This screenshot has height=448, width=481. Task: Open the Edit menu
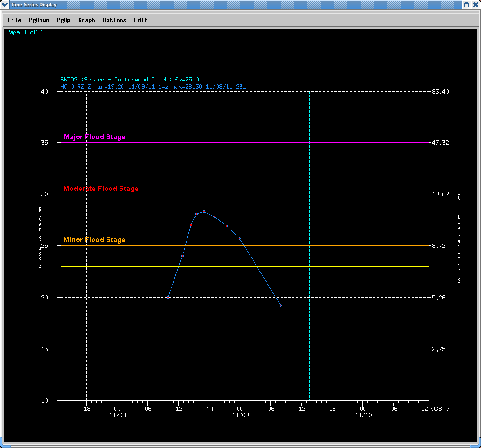point(141,20)
